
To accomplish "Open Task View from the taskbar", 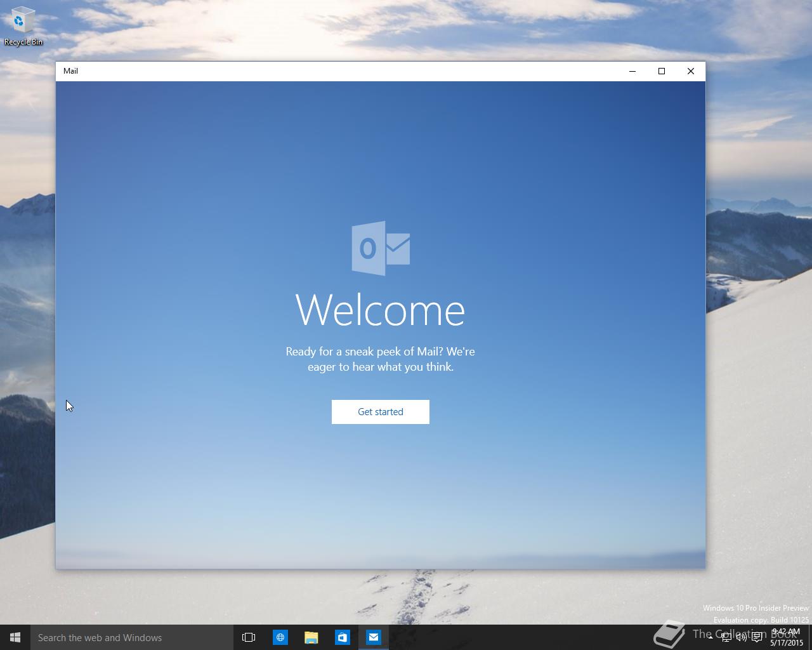I will point(249,637).
